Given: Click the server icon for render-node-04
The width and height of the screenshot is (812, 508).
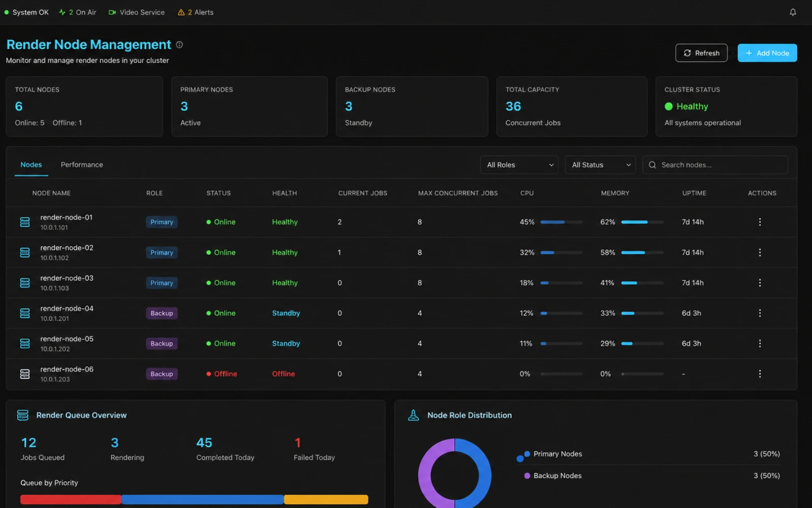Looking at the screenshot, I should (25, 313).
